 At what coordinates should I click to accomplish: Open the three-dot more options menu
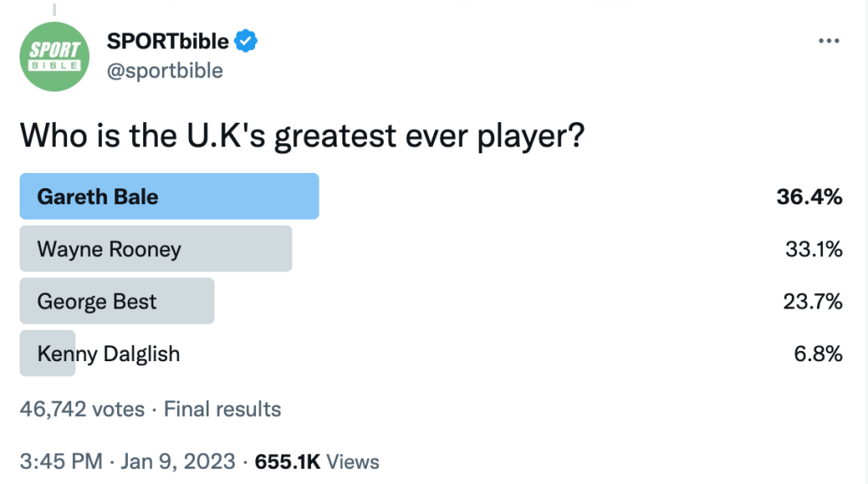tap(829, 42)
